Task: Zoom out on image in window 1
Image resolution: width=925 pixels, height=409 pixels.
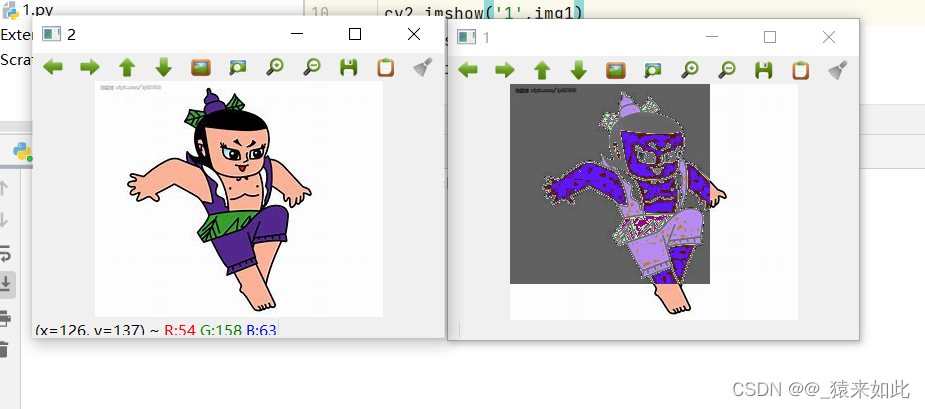Action: 727,70
